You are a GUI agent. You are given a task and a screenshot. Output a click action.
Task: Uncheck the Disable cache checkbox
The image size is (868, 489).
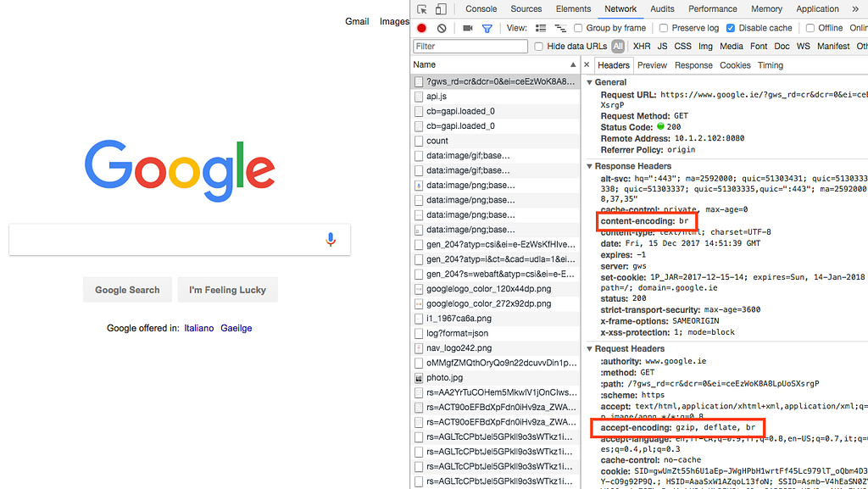coord(730,28)
